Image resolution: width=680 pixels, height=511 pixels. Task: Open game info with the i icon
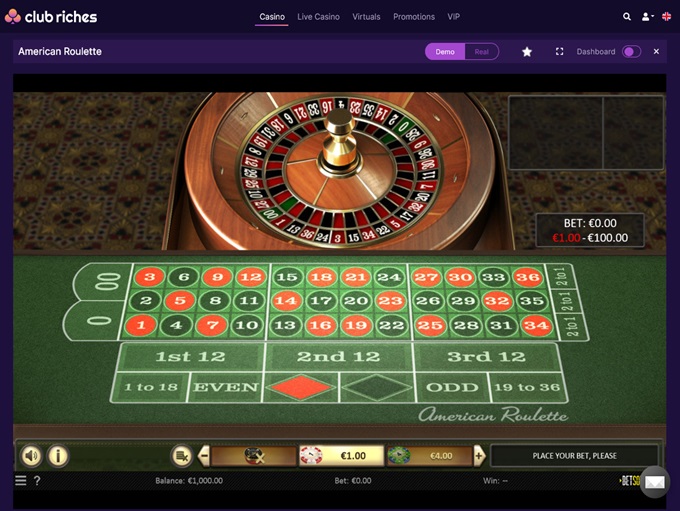[58, 456]
